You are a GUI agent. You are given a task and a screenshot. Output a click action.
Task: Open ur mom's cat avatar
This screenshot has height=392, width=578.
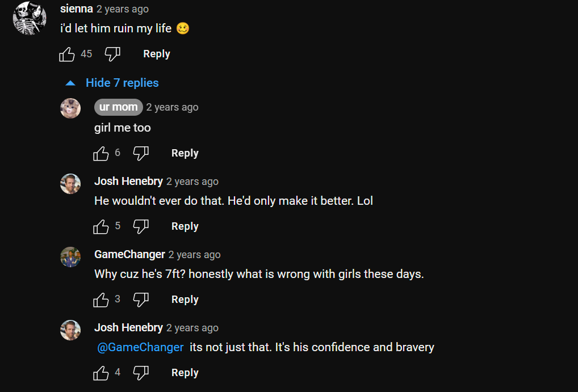(70, 108)
